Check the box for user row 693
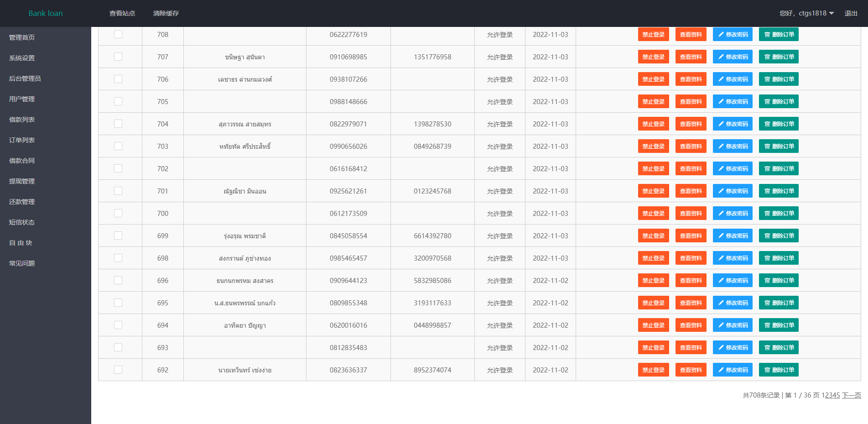 pyautogui.click(x=118, y=347)
